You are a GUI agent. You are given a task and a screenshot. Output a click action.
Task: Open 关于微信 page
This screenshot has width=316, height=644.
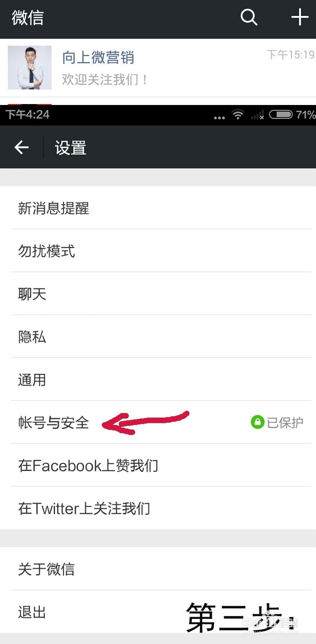coord(158,569)
